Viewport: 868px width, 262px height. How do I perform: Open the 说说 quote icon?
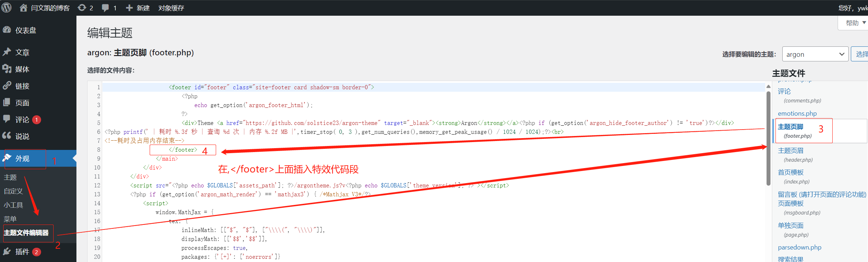pyautogui.click(x=7, y=136)
